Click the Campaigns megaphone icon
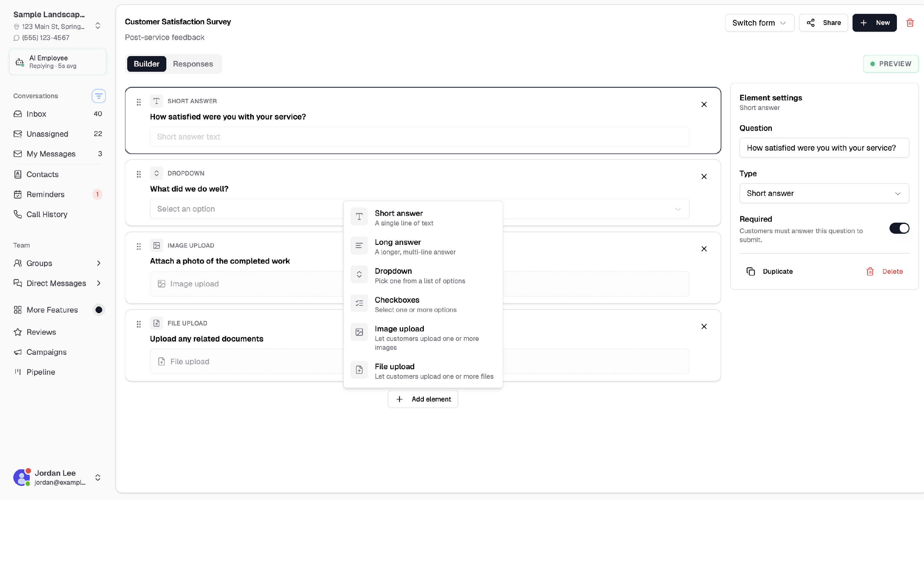924x578 pixels. (x=18, y=352)
